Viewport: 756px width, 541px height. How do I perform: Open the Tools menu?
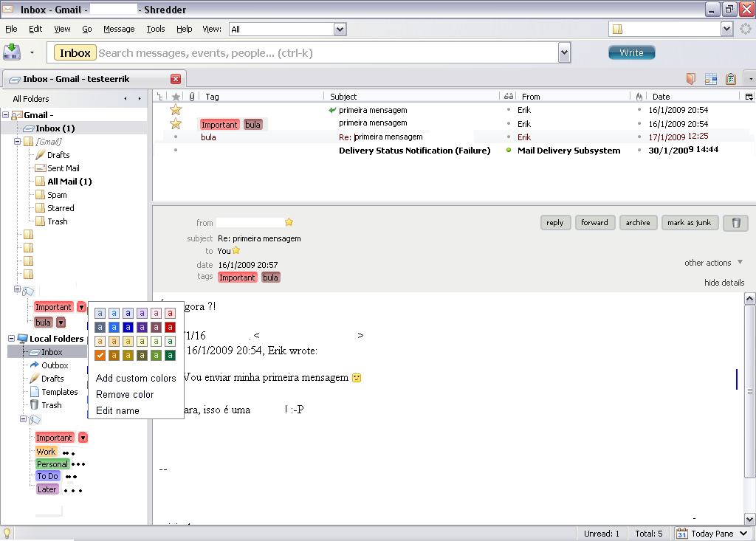[x=155, y=29]
